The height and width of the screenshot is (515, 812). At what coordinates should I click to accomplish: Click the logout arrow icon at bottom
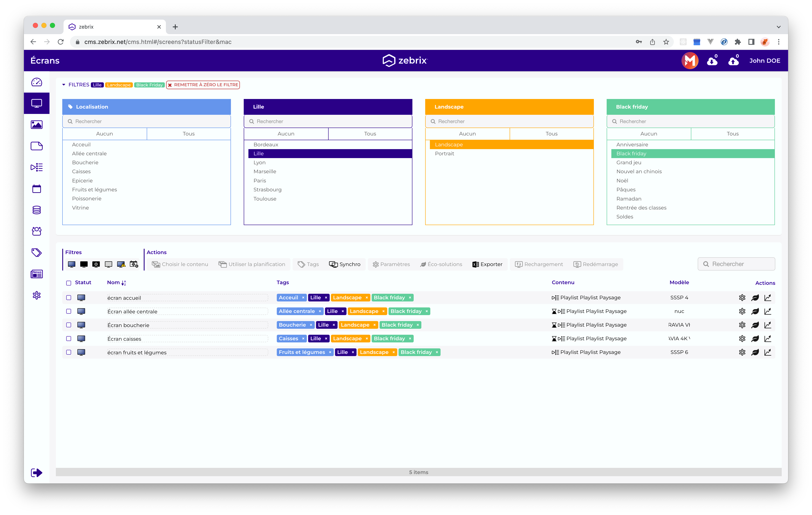point(36,473)
